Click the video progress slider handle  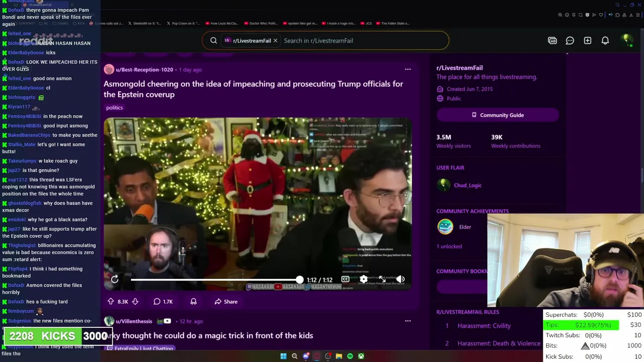300,280
